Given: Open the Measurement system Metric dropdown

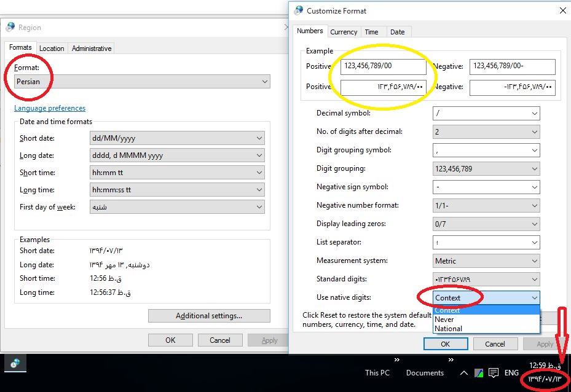Looking at the screenshot, I should pos(486,261).
